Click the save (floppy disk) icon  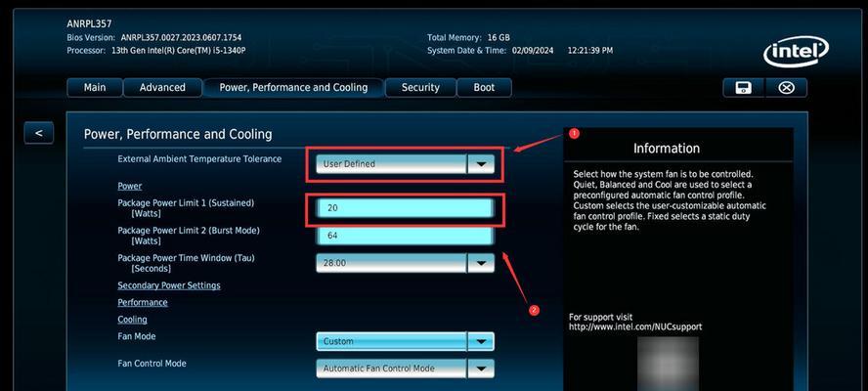pos(743,88)
